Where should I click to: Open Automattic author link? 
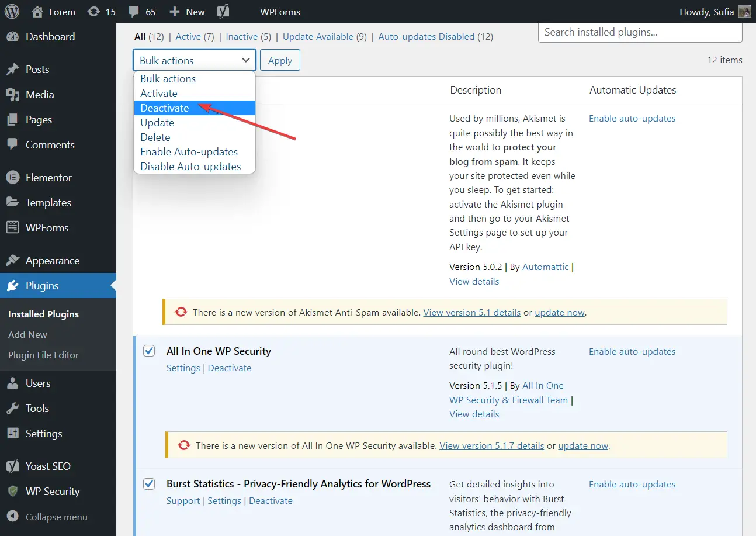coord(546,267)
